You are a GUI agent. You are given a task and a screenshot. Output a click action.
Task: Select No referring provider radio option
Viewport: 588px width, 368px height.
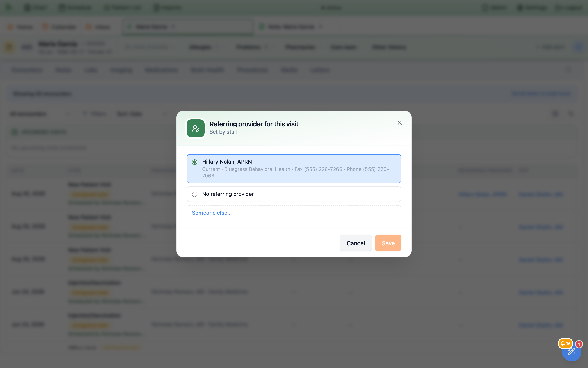pyautogui.click(x=194, y=194)
